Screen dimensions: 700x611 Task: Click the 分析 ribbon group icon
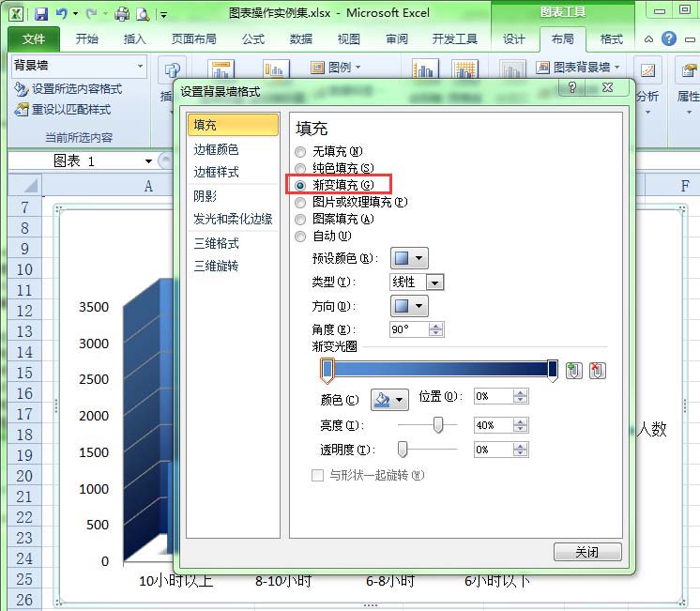pos(647,70)
